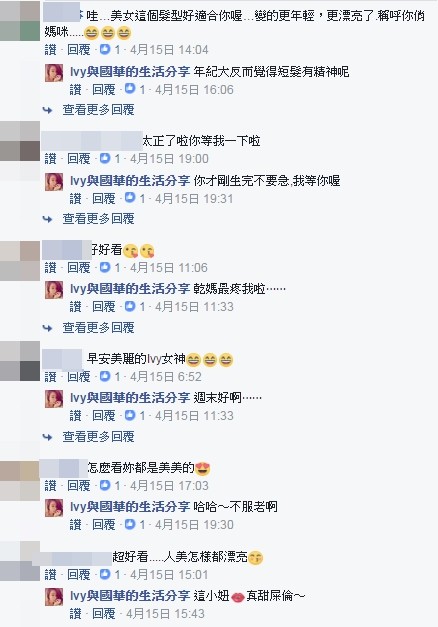Expand 查看更多回覆 under 週末好啊 reply
The width and height of the screenshot is (438, 627).
98,437
